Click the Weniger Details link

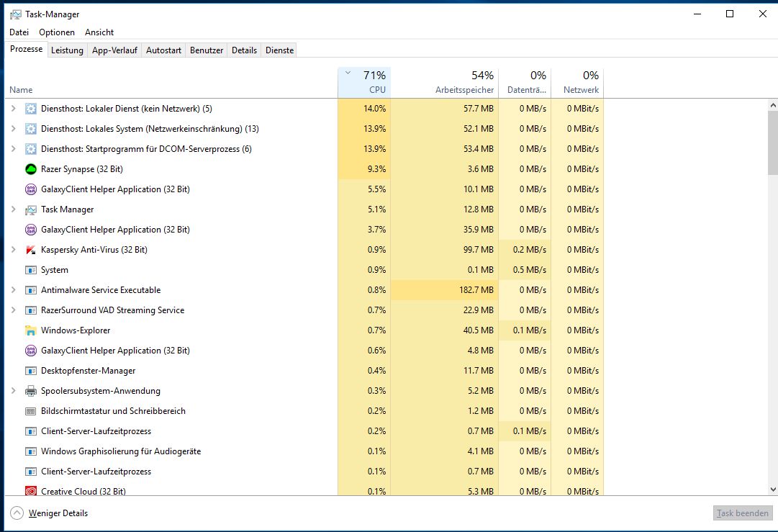58,513
